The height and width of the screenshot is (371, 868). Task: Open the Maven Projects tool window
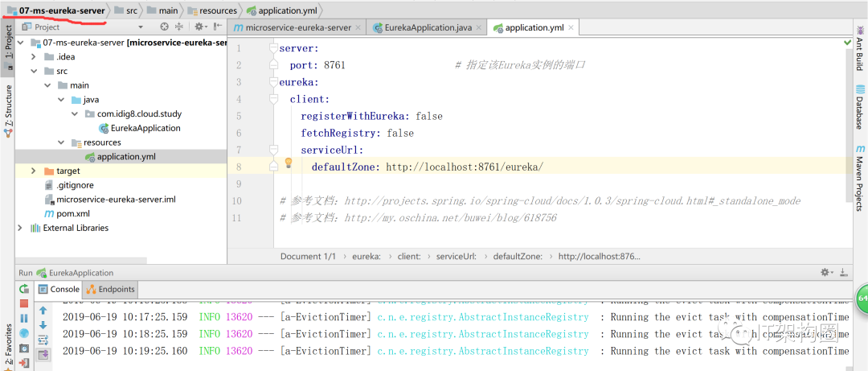[860, 179]
